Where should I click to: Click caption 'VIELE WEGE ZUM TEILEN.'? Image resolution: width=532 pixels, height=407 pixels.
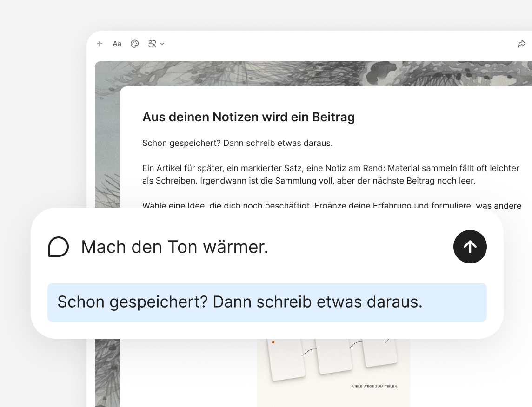pos(375,387)
